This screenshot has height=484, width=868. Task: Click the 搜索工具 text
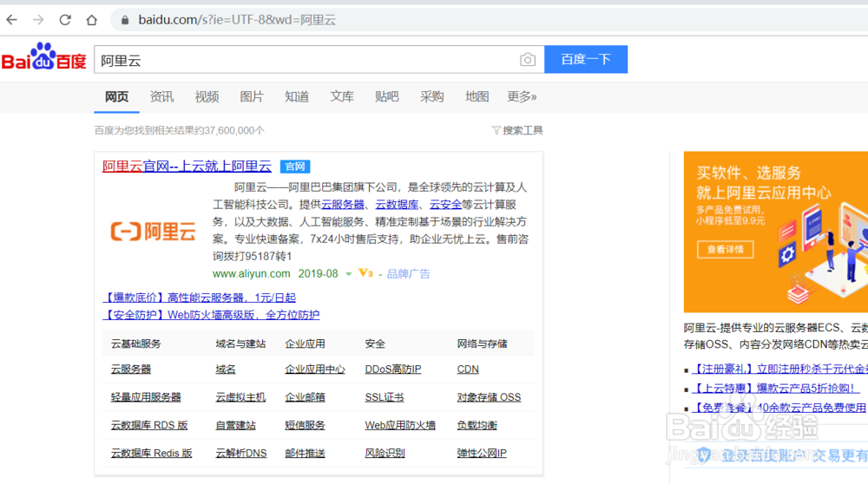click(523, 131)
